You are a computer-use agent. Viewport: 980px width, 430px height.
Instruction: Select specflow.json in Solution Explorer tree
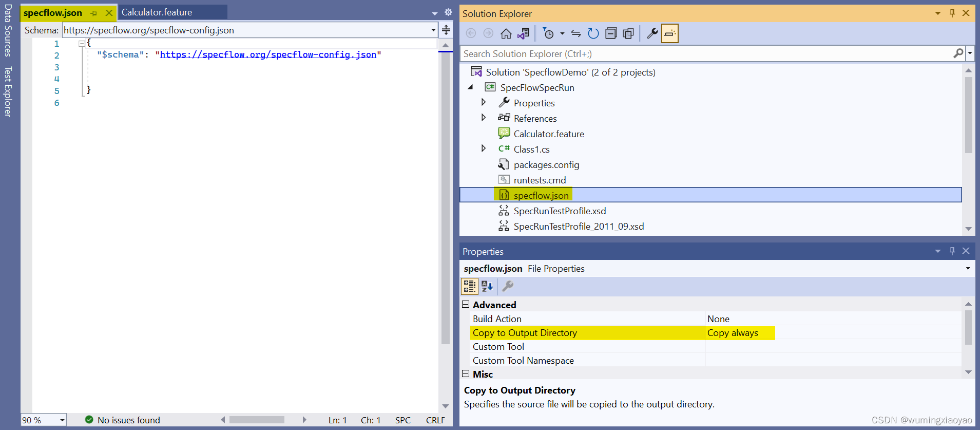pyautogui.click(x=541, y=195)
